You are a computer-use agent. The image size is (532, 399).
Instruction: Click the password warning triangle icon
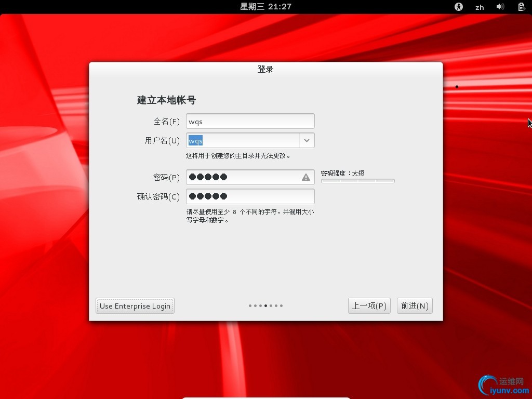pos(305,177)
